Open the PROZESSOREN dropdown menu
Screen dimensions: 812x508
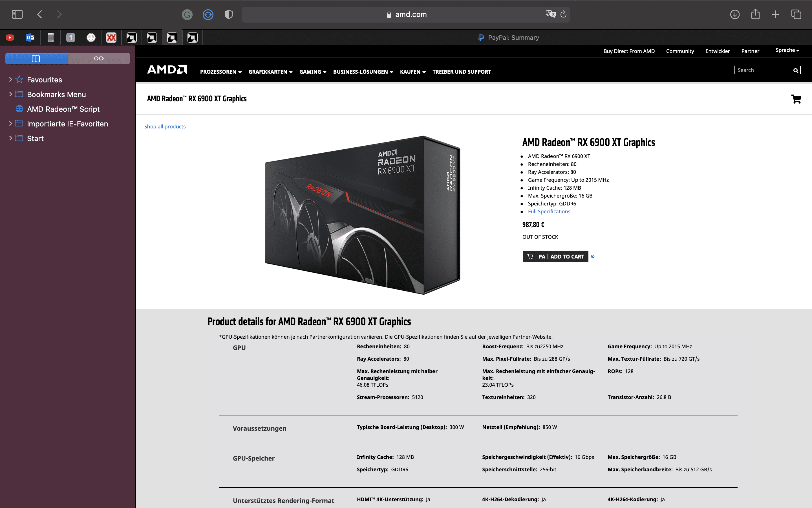(x=220, y=72)
